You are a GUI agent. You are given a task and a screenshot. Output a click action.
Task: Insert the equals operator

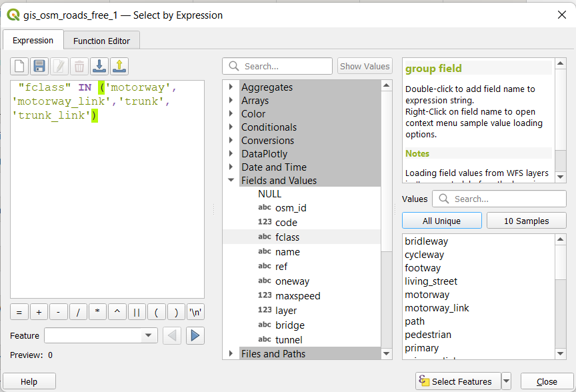point(19,311)
